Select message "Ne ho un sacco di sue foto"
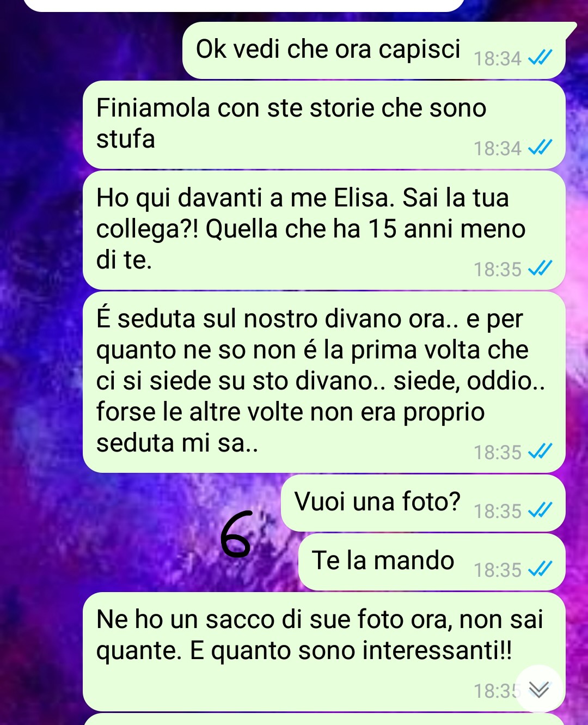The image size is (588, 725). tap(324, 651)
